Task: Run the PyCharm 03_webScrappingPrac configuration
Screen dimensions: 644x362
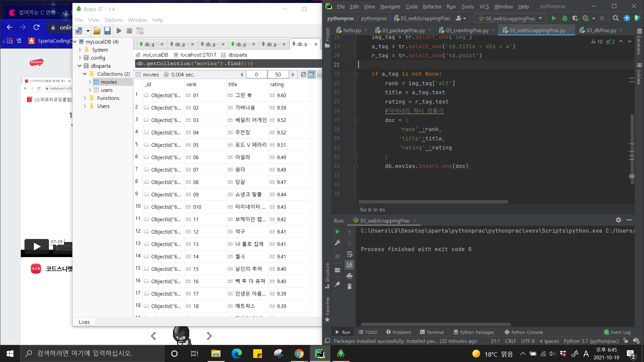Action: [x=554, y=18]
